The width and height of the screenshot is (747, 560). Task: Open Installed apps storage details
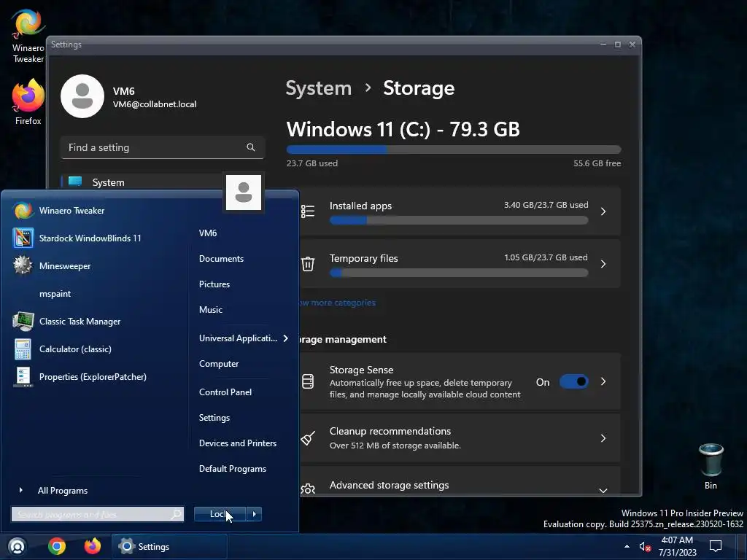coord(460,211)
